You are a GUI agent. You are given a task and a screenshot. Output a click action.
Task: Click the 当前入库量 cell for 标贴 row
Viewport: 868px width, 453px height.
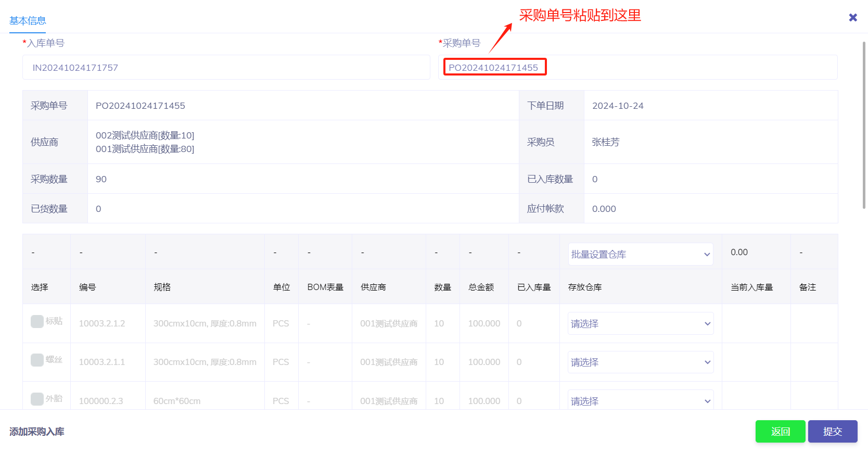(x=756, y=323)
